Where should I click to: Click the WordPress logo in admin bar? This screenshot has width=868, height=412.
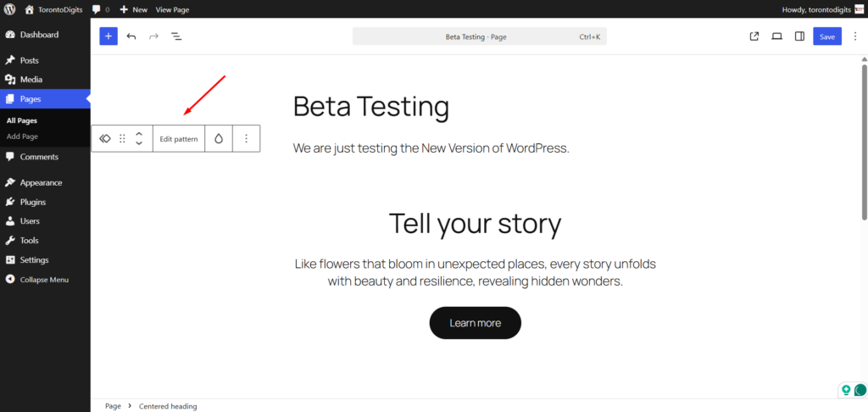(10, 9)
